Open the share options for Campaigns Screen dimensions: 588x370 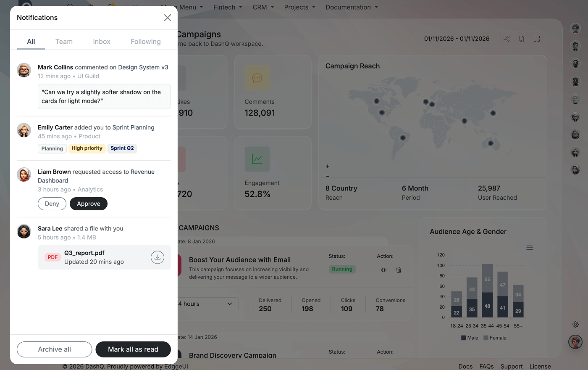click(507, 38)
